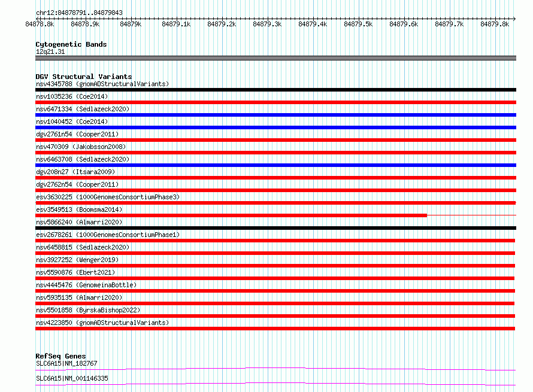This screenshot has height=392, width=533.
Task: Click the blue bar under nsv6471334
Action: point(275,115)
